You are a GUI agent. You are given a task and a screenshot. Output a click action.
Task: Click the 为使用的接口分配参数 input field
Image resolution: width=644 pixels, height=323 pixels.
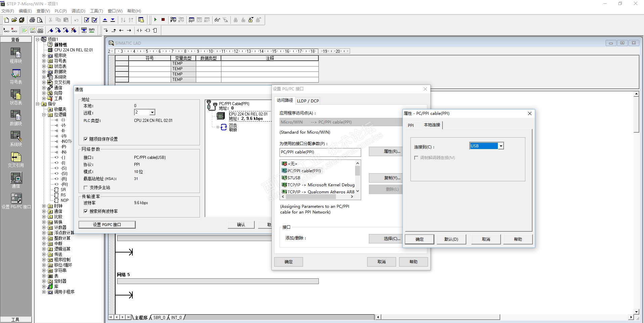[x=320, y=152]
